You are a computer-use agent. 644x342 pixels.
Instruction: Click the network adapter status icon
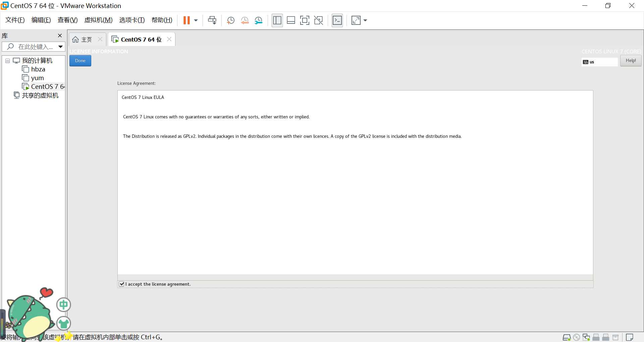(x=586, y=337)
